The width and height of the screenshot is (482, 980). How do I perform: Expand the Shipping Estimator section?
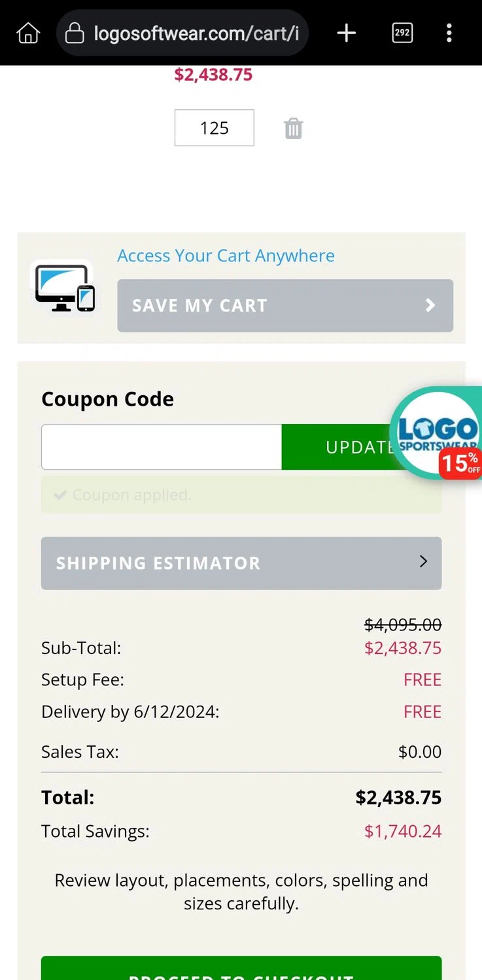[x=241, y=563]
